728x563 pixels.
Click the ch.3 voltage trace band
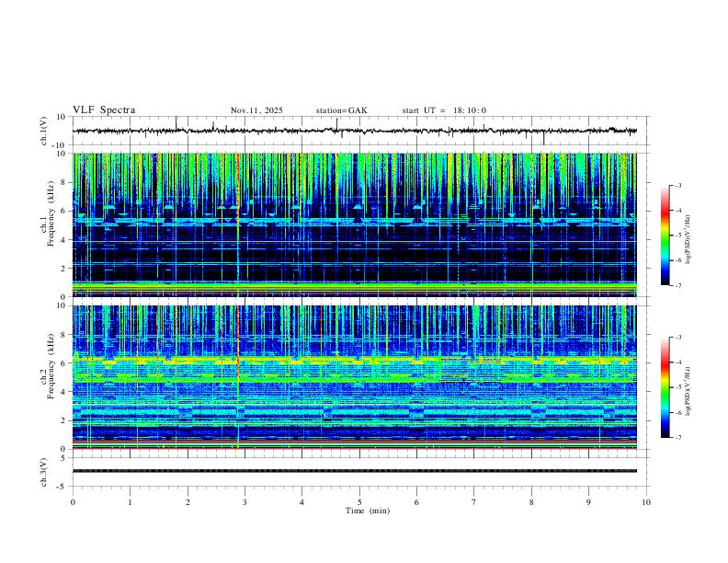click(355, 471)
